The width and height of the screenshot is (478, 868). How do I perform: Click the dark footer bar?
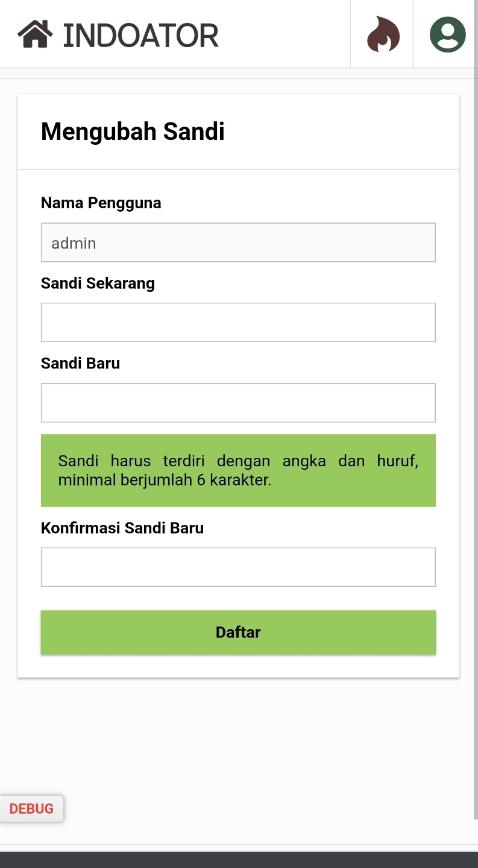[x=239, y=860]
